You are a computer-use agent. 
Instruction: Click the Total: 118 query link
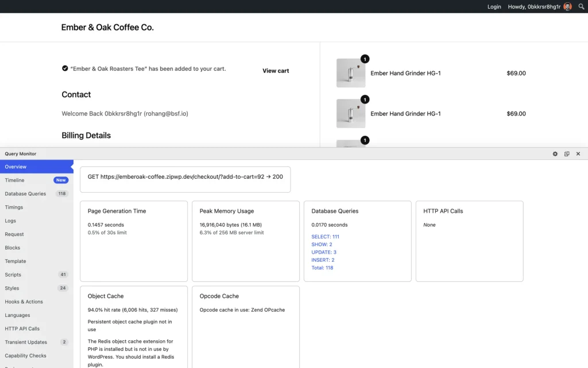pyautogui.click(x=322, y=268)
